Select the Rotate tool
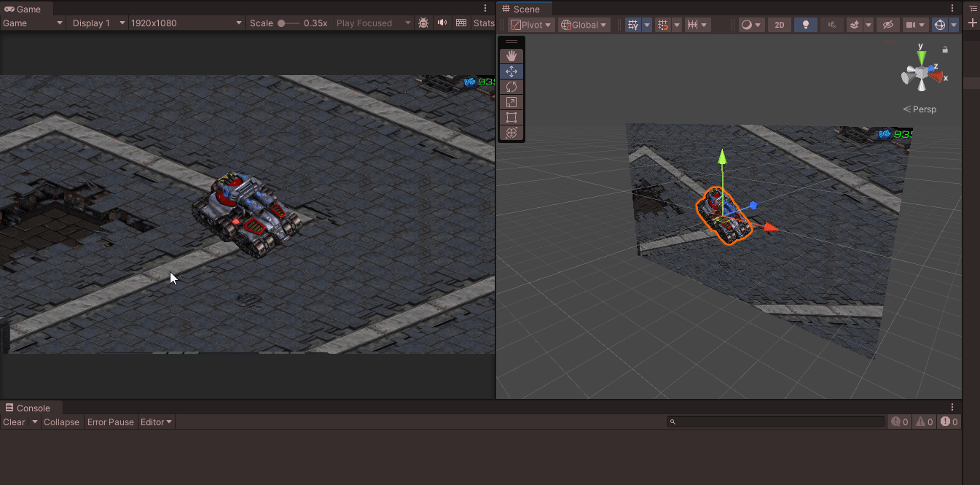This screenshot has width=980, height=485. click(511, 87)
